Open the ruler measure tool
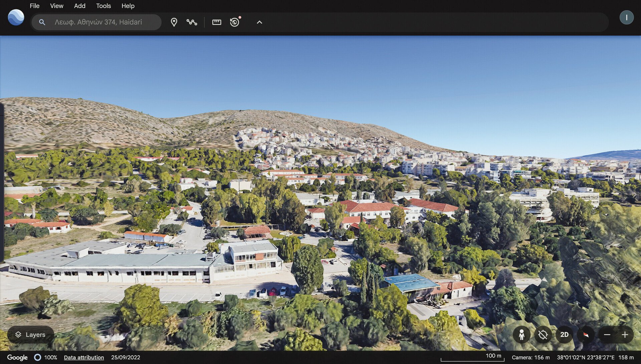 [x=217, y=22]
